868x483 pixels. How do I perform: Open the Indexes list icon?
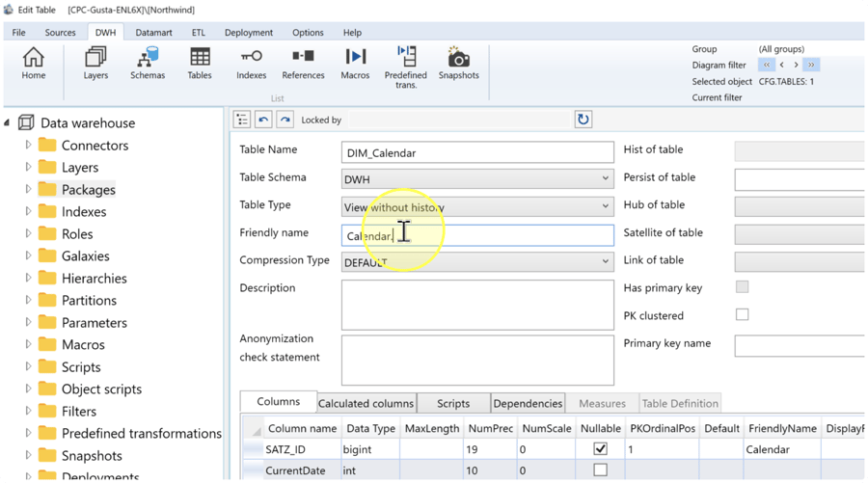click(252, 63)
